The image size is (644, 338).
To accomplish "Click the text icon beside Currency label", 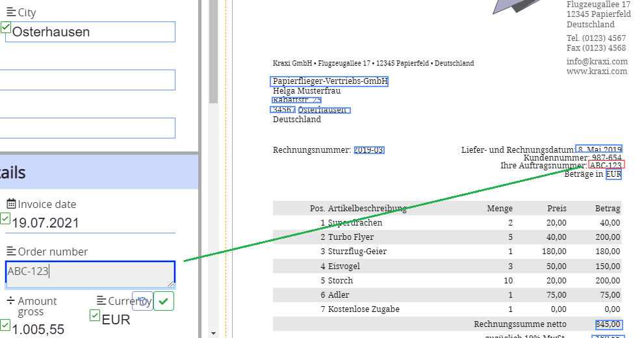I will pos(101,301).
